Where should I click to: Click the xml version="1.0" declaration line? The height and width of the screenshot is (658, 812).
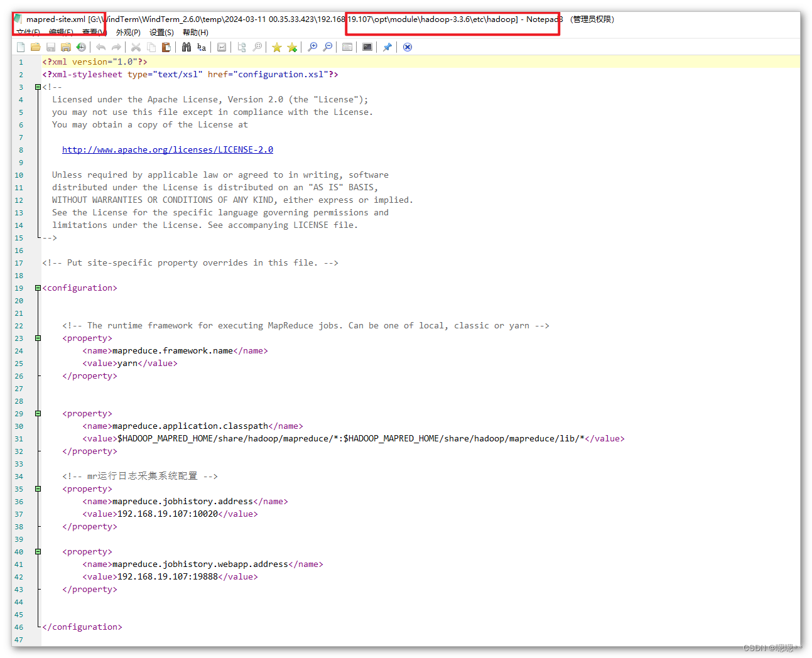95,62
